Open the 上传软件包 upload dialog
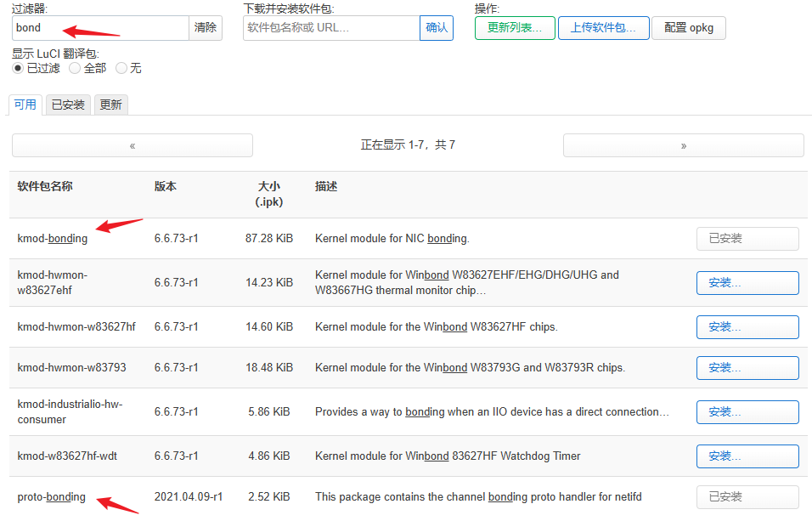This screenshot has height=521, width=812. click(603, 28)
